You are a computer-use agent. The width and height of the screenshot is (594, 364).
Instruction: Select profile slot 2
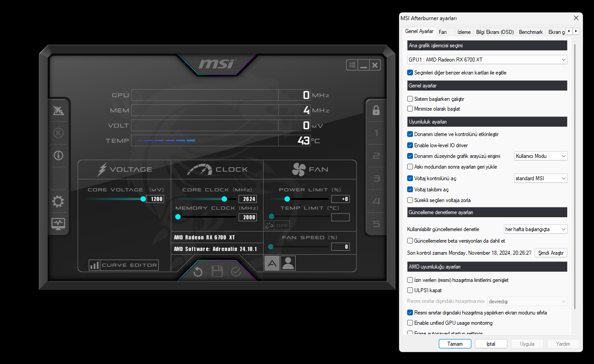(376, 156)
